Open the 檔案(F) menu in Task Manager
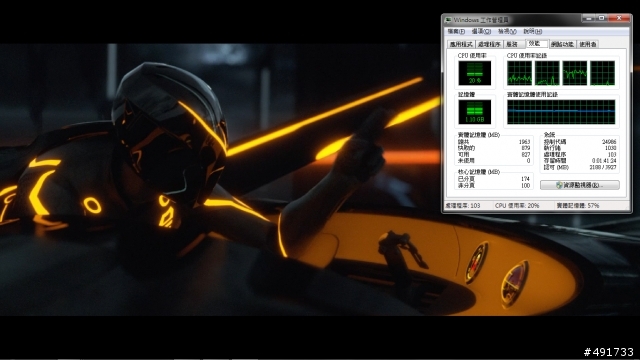 (x=456, y=31)
